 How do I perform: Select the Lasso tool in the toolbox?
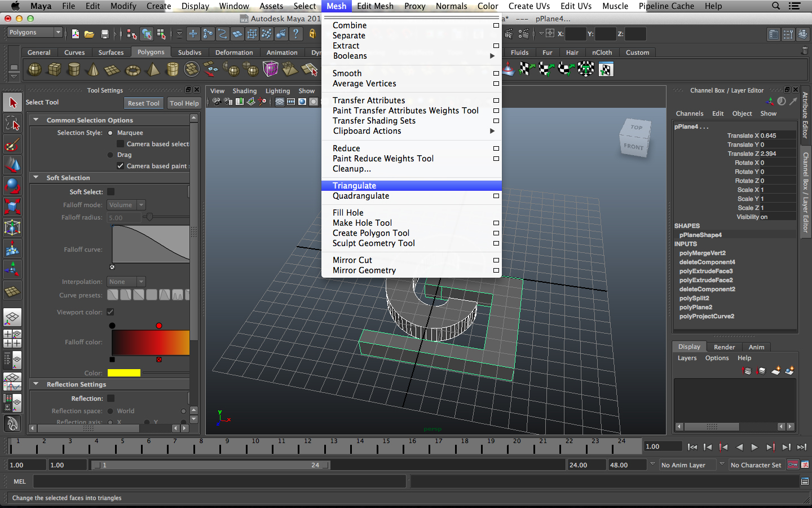[x=12, y=123]
